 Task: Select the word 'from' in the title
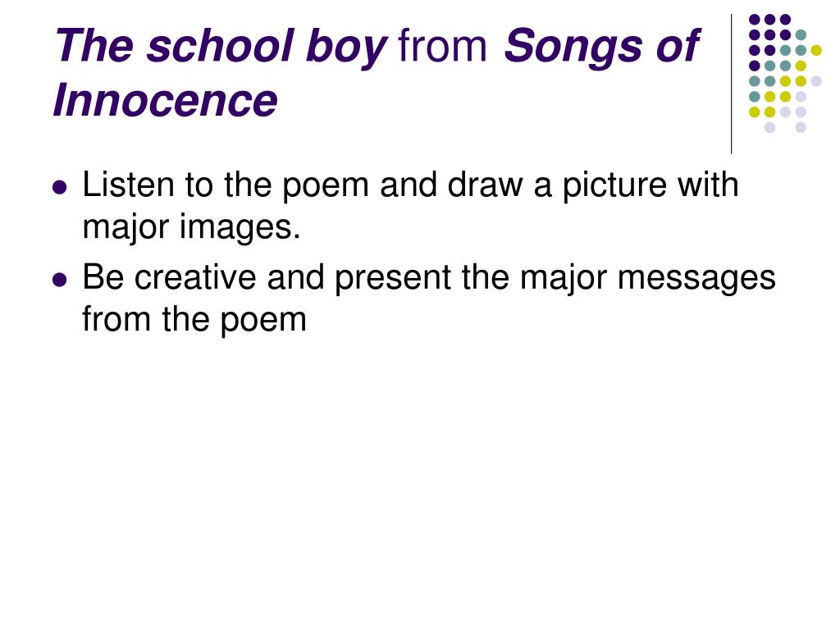pyautogui.click(x=442, y=46)
